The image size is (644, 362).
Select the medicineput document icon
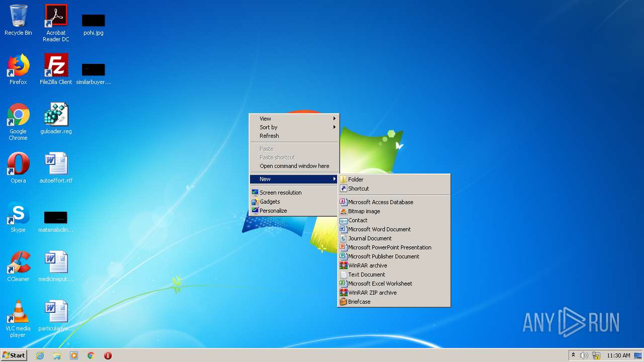(x=56, y=266)
